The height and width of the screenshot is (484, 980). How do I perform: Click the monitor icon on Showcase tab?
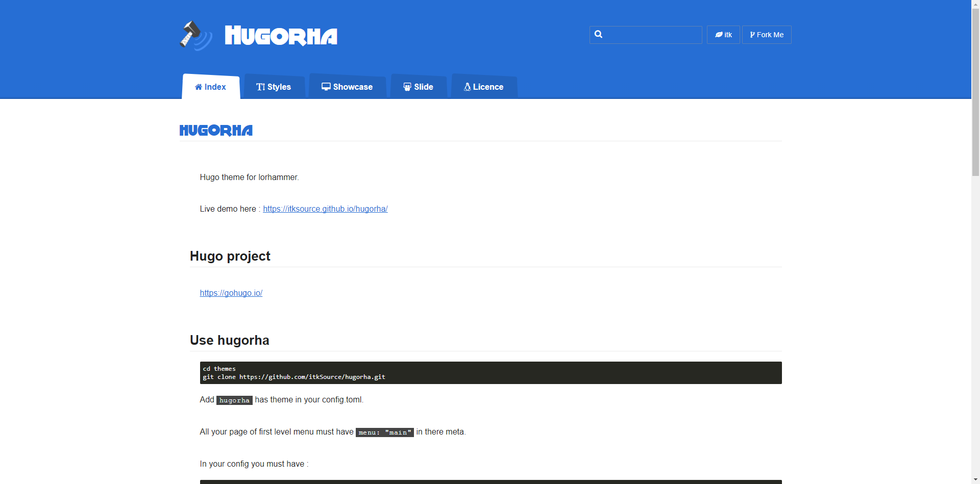[x=326, y=87]
